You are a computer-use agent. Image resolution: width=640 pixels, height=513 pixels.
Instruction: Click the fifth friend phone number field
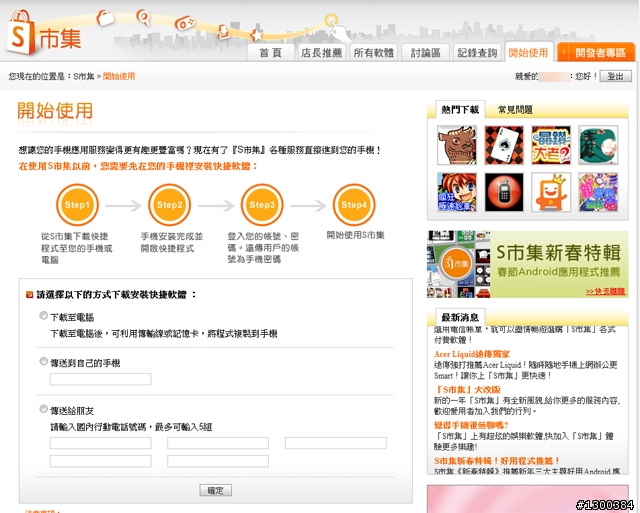point(218,461)
